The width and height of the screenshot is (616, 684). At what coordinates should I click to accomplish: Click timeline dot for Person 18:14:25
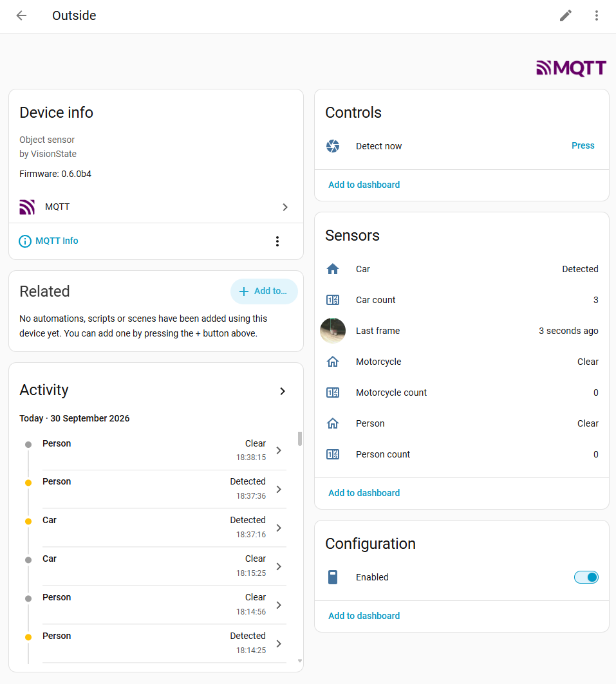pos(28,637)
